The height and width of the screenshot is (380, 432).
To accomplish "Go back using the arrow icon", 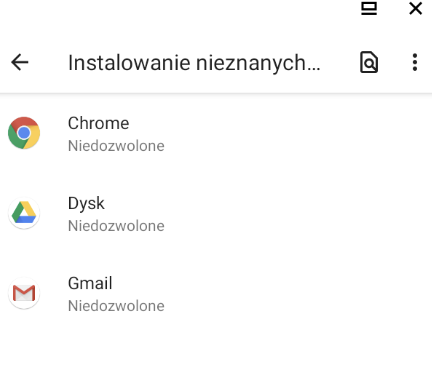I will (20, 62).
